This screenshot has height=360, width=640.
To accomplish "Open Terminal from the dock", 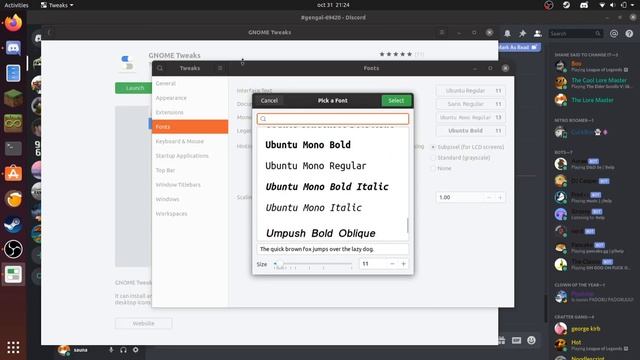I will [13, 149].
